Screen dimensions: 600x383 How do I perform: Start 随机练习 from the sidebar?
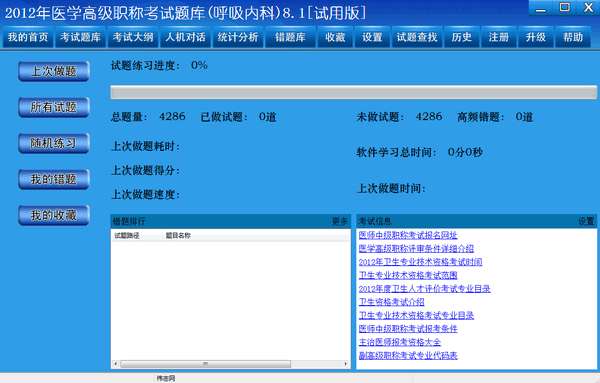54,143
